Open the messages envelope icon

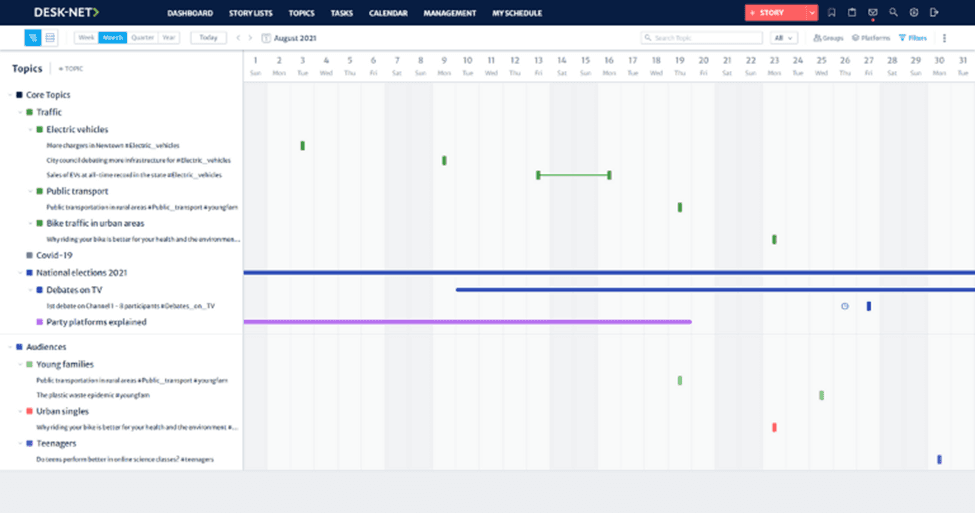pyautogui.click(x=873, y=13)
